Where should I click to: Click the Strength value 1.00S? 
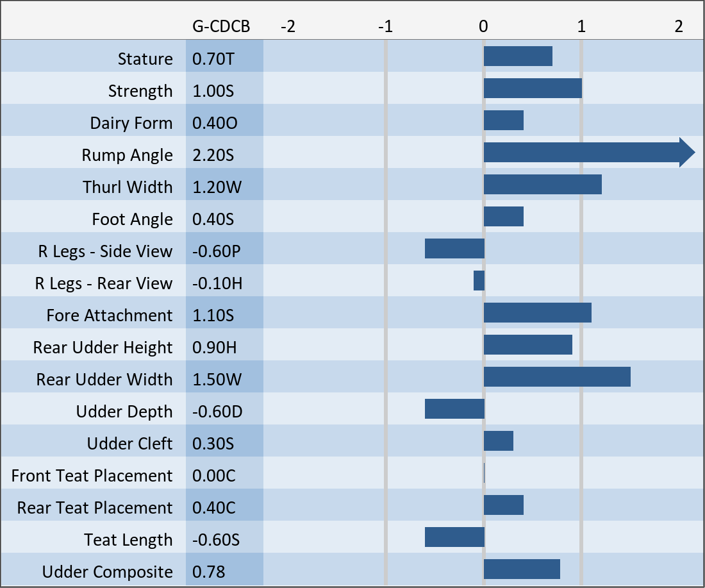point(213,91)
